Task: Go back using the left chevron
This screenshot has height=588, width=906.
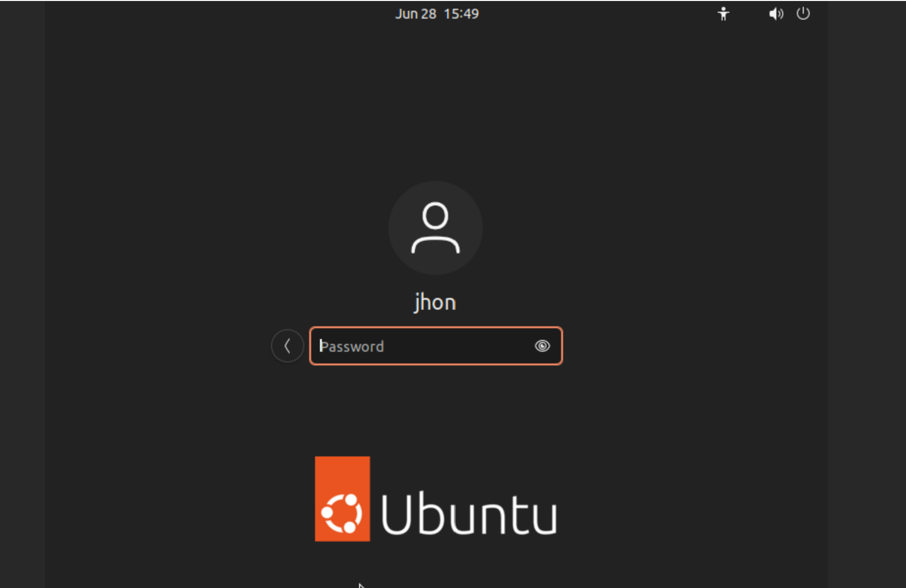Action: click(x=287, y=346)
